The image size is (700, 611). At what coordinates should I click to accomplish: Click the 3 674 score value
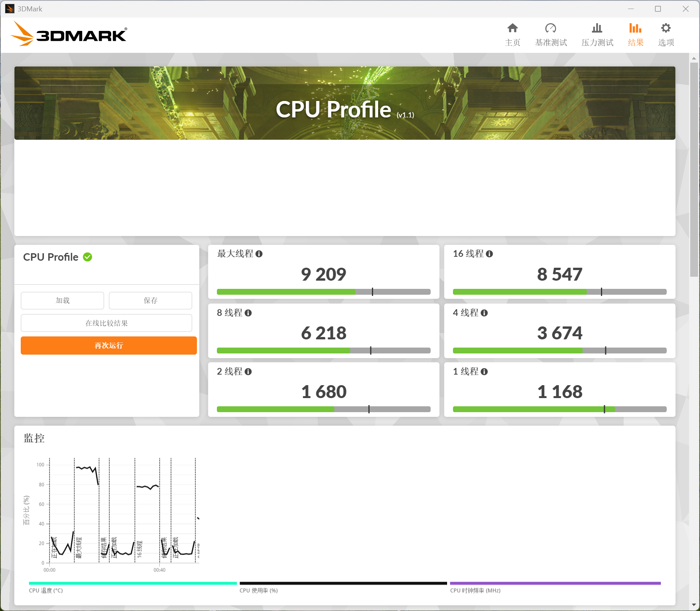coord(560,333)
